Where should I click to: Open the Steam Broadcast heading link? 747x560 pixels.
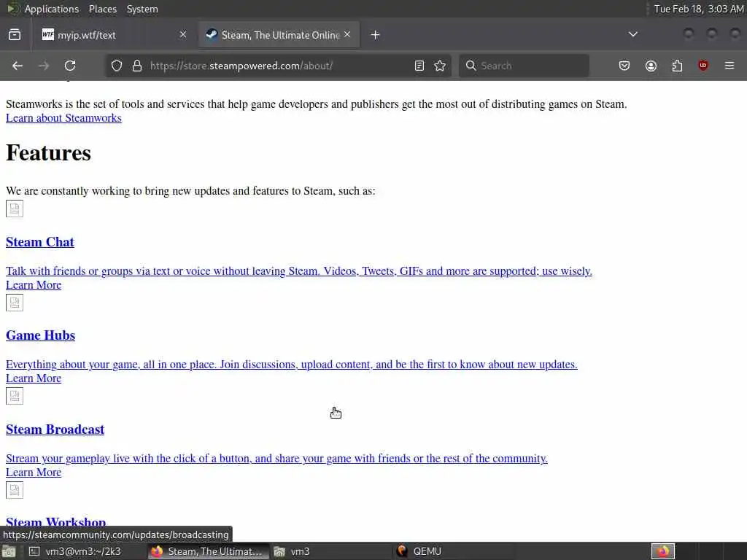pyautogui.click(x=55, y=429)
